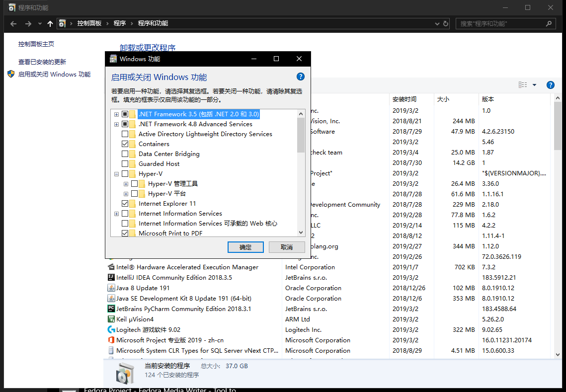This screenshot has height=392, width=566.
Task: Click the help icon in the programs toolbar
Action: pyautogui.click(x=550, y=85)
